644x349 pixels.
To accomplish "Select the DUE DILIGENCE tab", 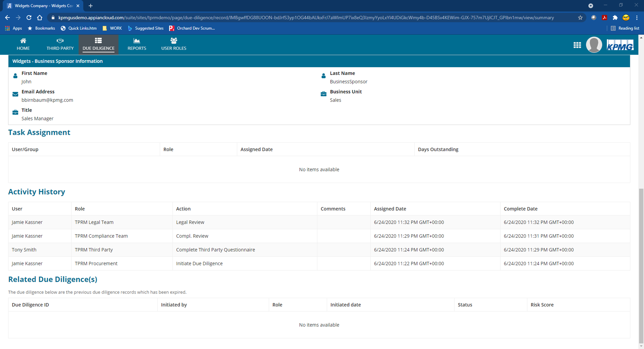I will click(98, 44).
